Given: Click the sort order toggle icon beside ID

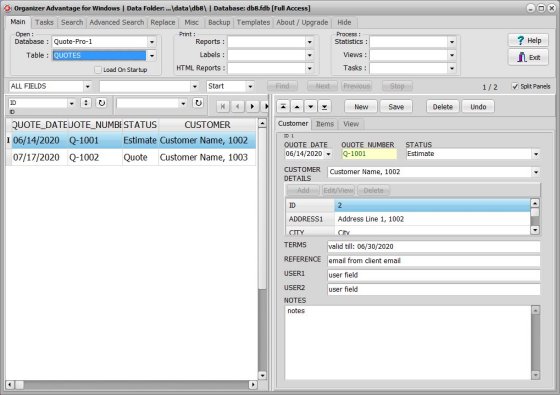Looking at the screenshot, I should (86, 103).
